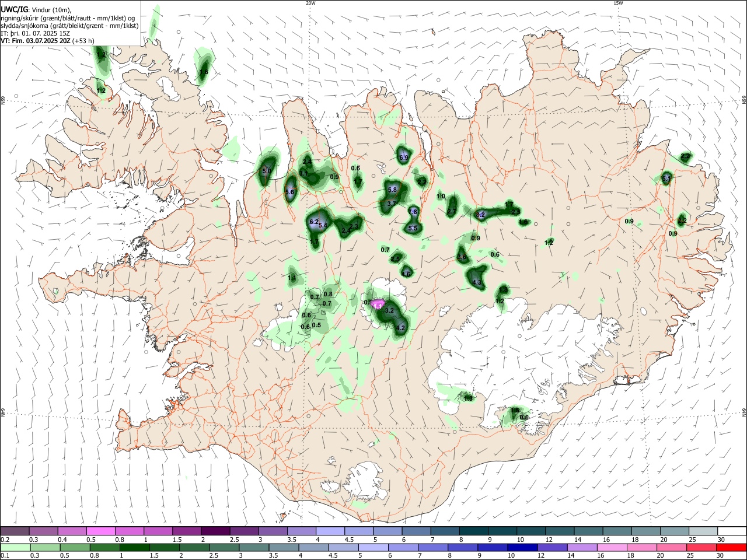Click the 4.2 precipitation value on the map

(400, 328)
